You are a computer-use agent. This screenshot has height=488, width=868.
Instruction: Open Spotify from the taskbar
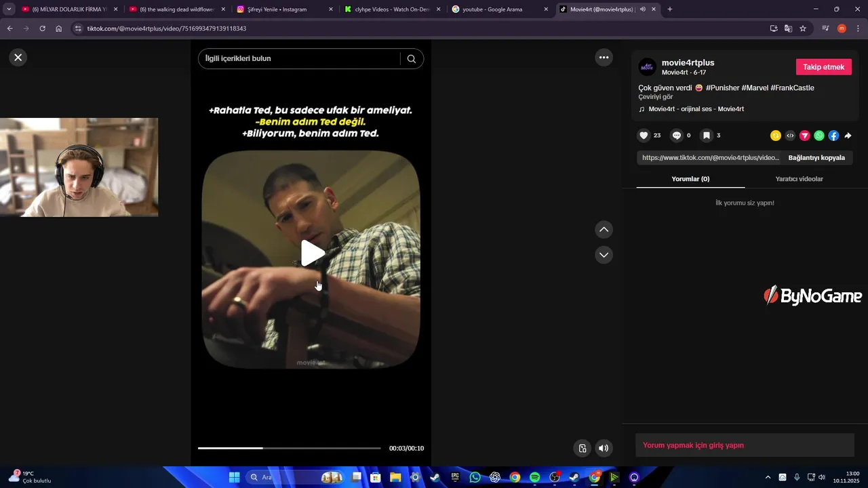534,477
